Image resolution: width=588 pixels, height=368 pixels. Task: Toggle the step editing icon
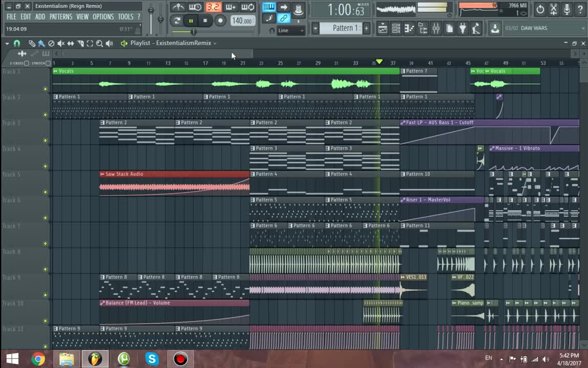[269, 18]
